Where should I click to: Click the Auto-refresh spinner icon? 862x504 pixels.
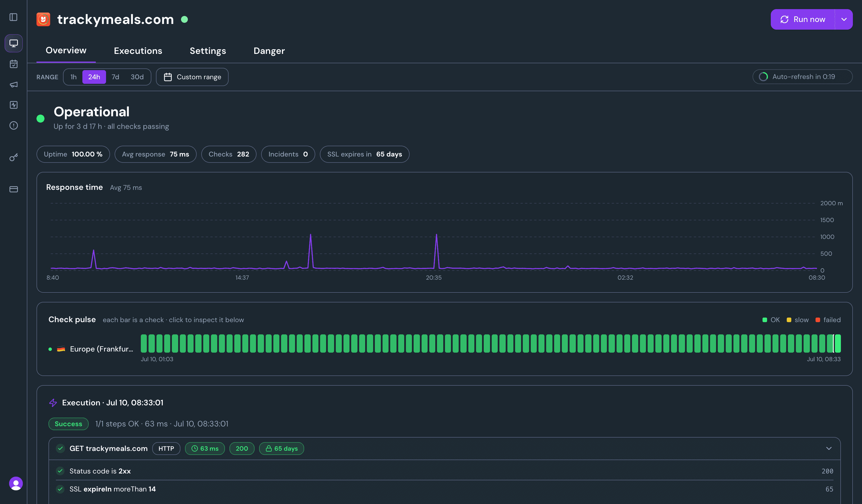click(x=763, y=77)
